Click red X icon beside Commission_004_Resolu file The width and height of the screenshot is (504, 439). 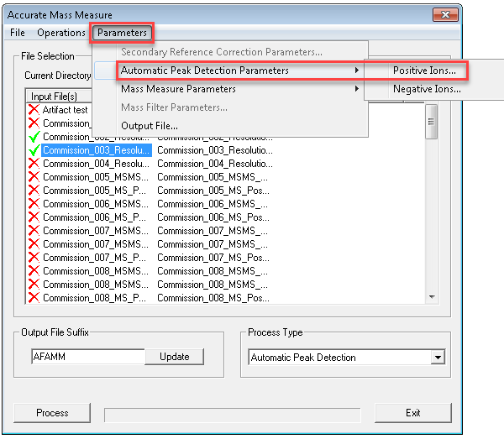pos(34,164)
